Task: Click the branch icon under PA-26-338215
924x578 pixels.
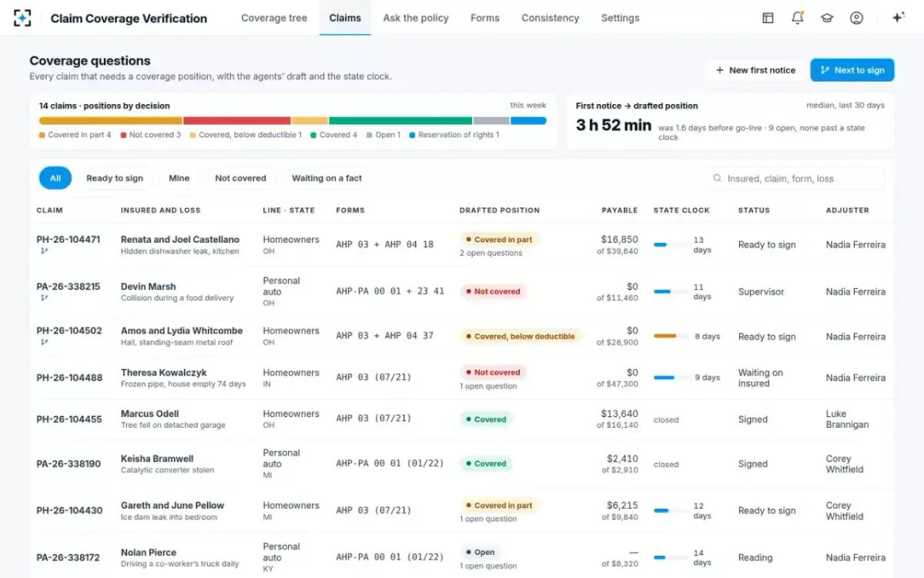Action: pos(43,297)
